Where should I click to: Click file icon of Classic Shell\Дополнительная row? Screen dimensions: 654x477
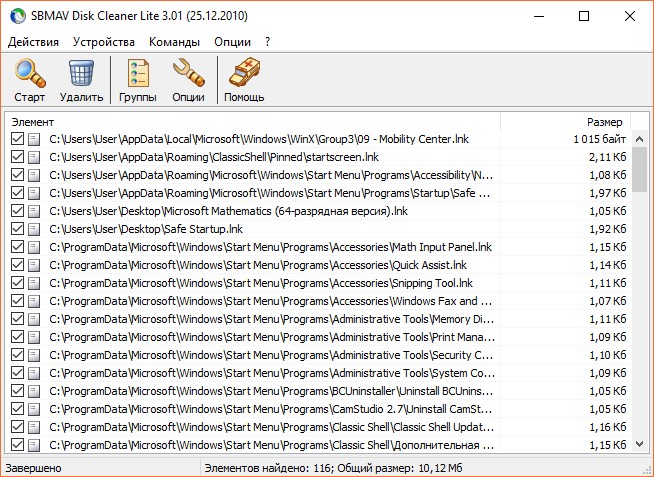[34, 445]
